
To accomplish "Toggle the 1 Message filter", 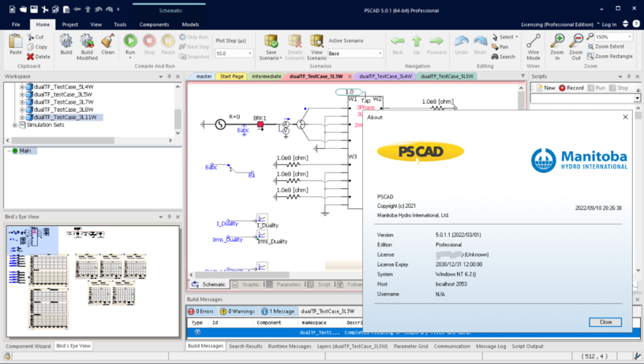I will [278, 311].
